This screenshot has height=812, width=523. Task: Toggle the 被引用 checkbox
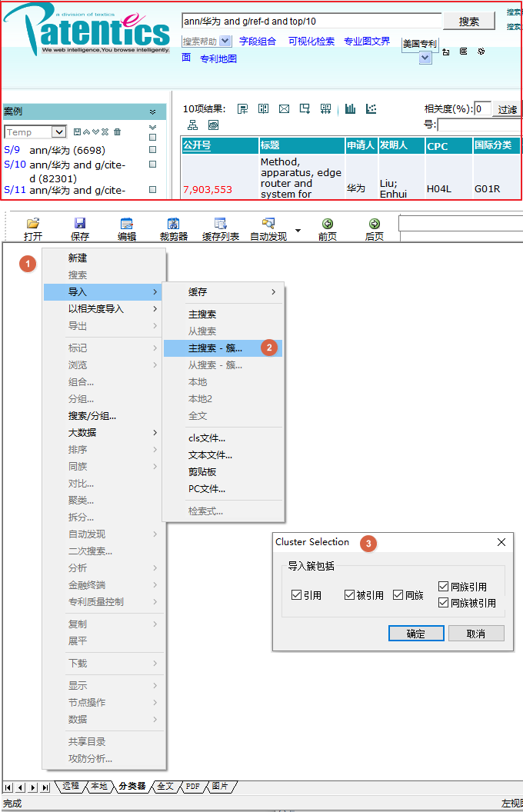pyautogui.click(x=350, y=595)
